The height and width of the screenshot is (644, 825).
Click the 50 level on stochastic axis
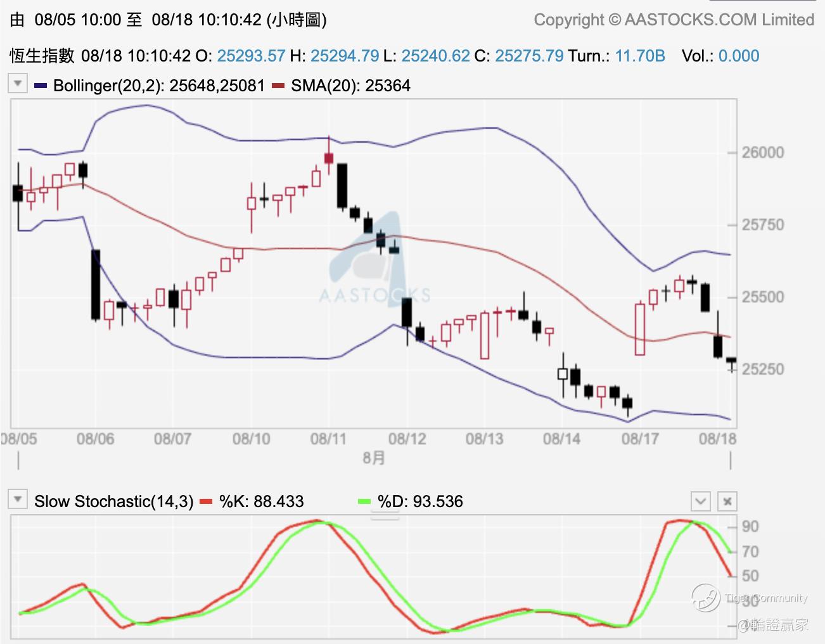[750, 576]
